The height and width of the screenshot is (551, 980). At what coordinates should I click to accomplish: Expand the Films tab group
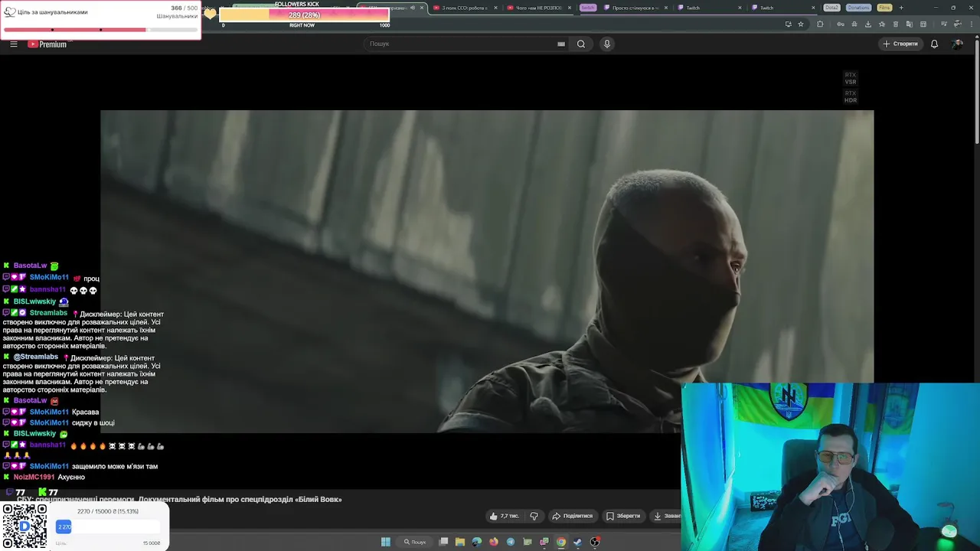(x=884, y=8)
